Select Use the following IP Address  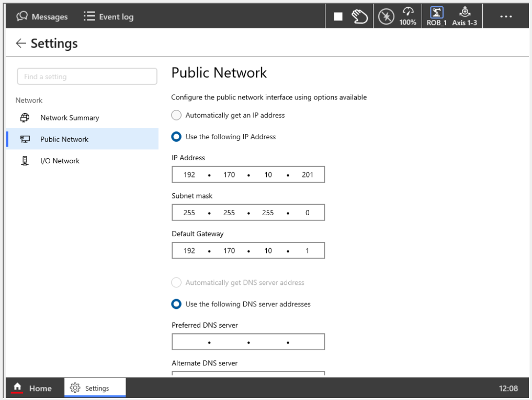point(177,137)
